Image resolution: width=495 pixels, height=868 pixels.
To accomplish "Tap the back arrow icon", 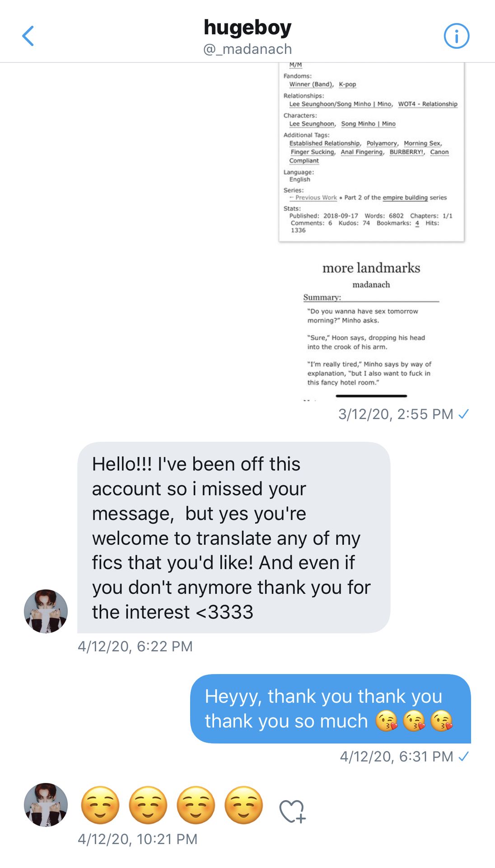I will coord(28,36).
